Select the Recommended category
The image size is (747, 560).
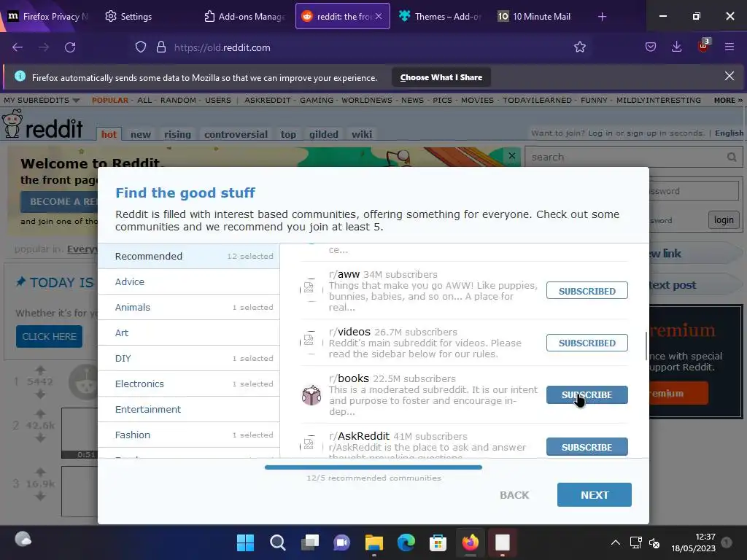pos(189,256)
